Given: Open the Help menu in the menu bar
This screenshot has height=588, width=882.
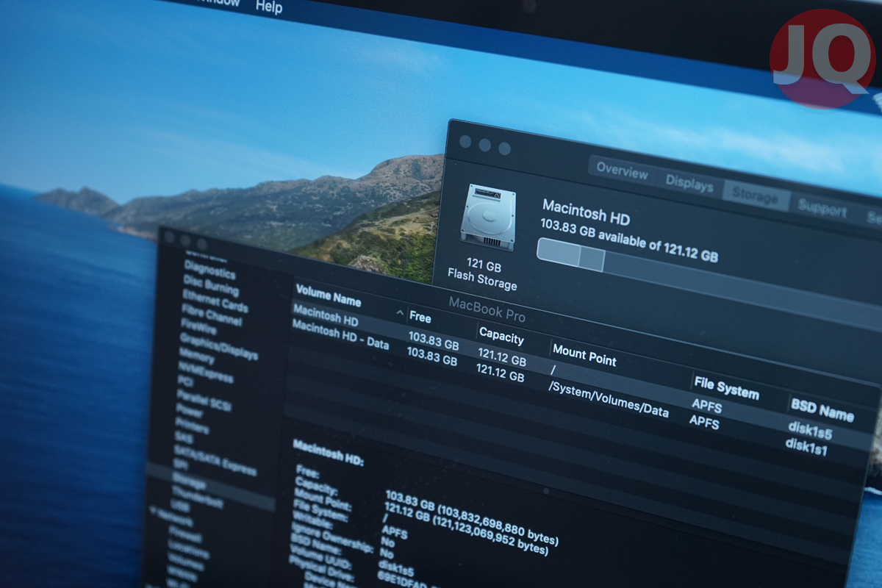Looking at the screenshot, I should tap(269, 7).
